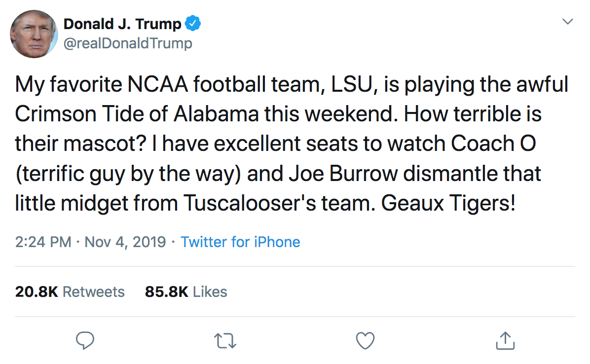Viewport: 590px width, 364px height.
Task: Open the profile photo avatar
Action: pos(34,34)
